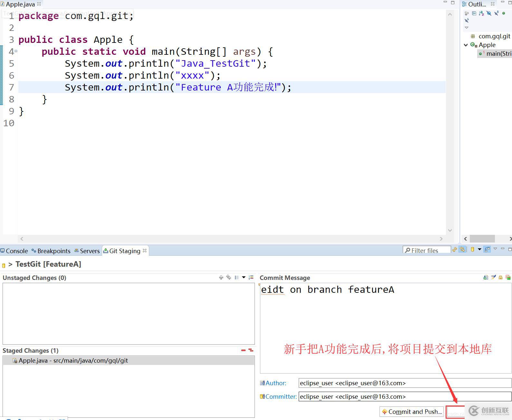Click the TestGit [FeatureA] repository header

pyautogui.click(x=48, y=264)
